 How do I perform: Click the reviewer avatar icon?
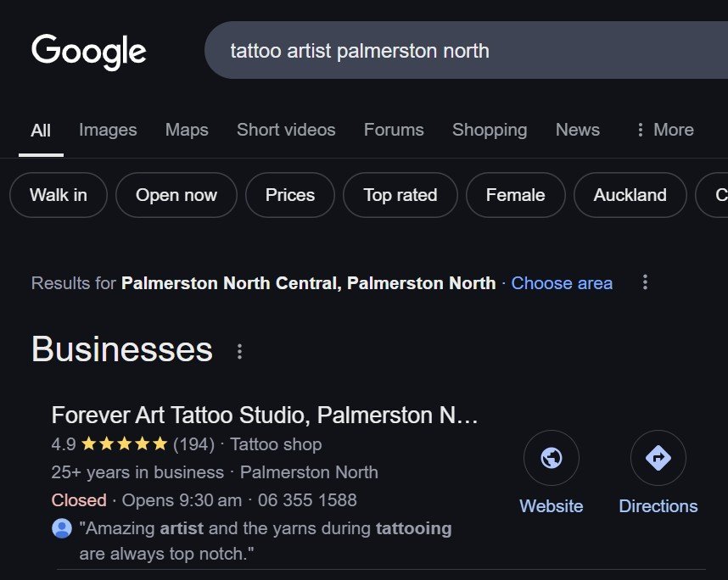point(62,529)
